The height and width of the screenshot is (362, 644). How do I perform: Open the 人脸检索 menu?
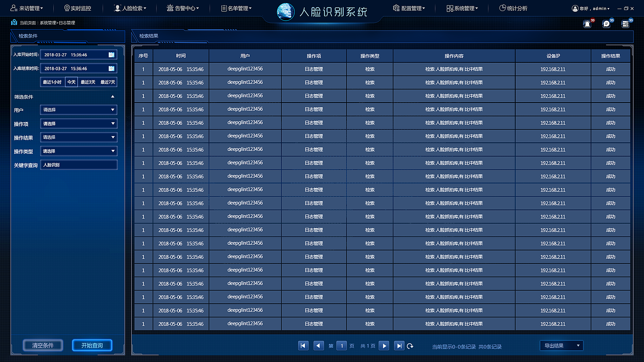click(x=131, y=8)
